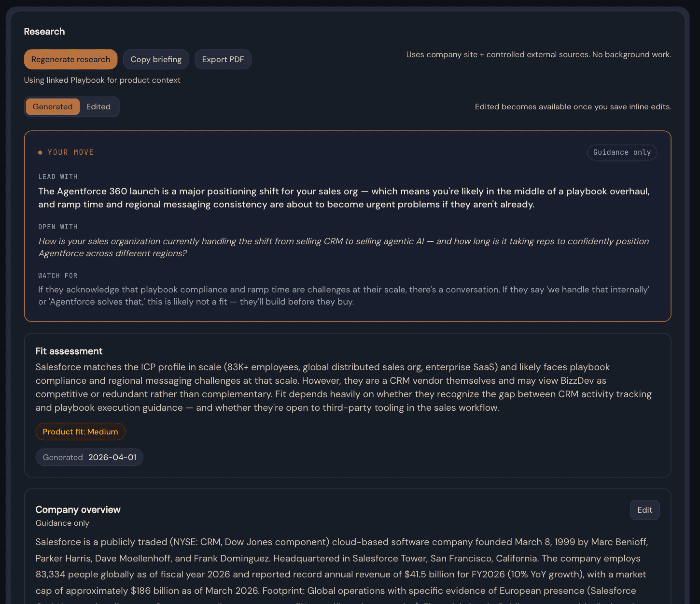
Task: Click the LEAD WITH section label
Action: tap(57, 176)
